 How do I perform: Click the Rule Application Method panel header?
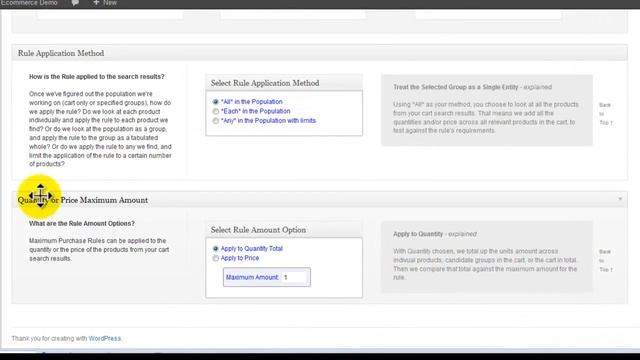pos(320,53)
